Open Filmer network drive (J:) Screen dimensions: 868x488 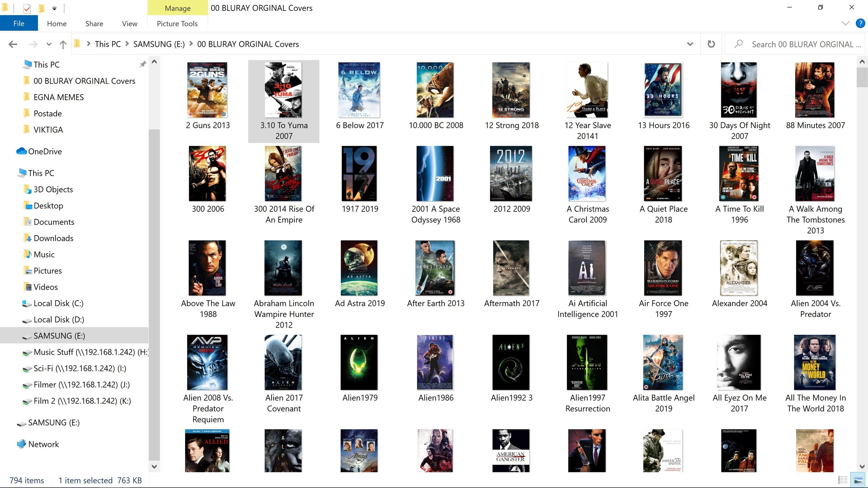pos(81,384)
